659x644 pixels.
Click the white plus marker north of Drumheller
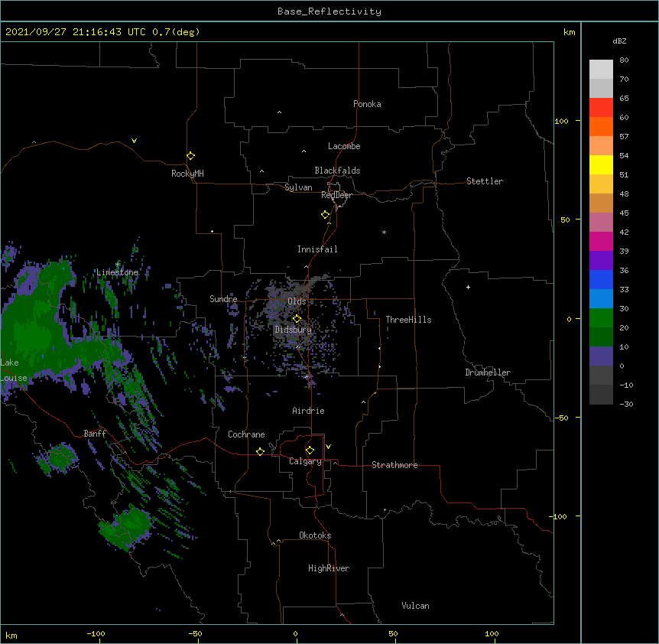[x=468, y=287]
